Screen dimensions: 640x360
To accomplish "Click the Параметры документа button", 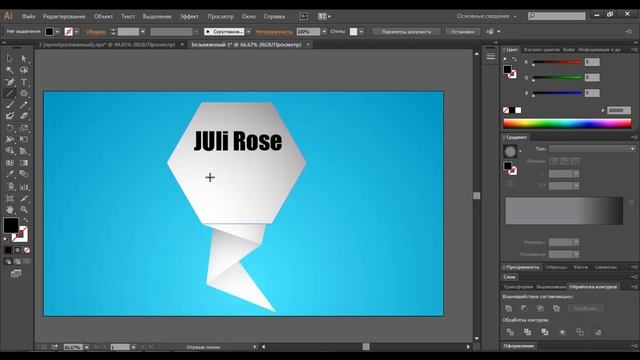I will pos(407,31).
